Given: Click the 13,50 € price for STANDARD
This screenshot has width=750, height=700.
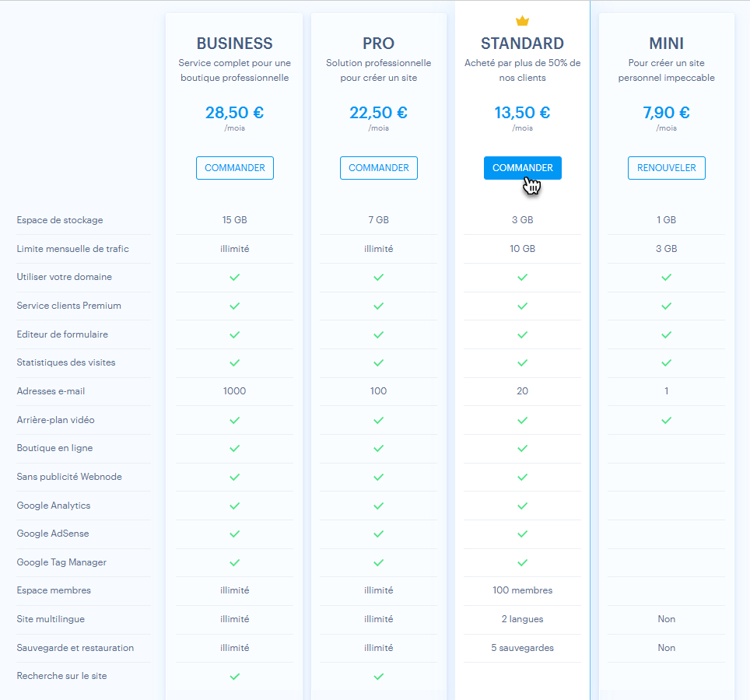Looking at the screenshot, I should tap(522, 113).
